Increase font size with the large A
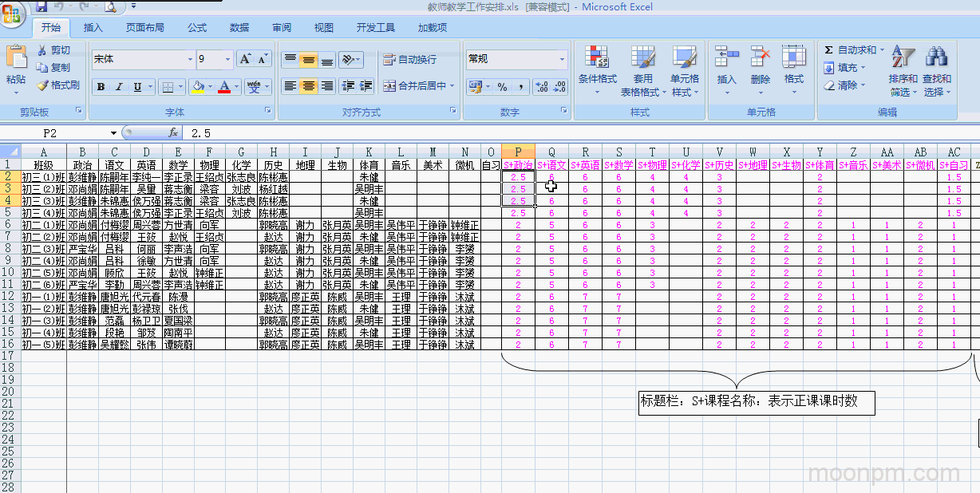This screenshot has height=493, width=980. 246,59
